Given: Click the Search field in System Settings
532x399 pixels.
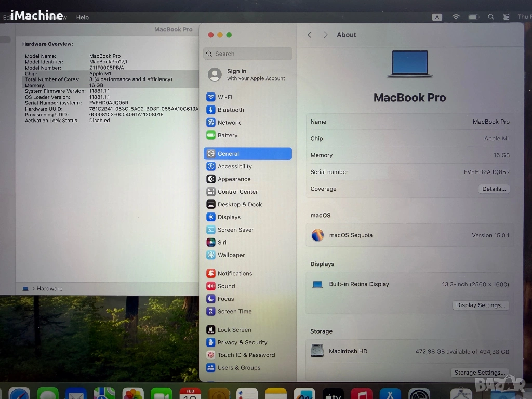Looking at the screenshot, I should 248,54.
